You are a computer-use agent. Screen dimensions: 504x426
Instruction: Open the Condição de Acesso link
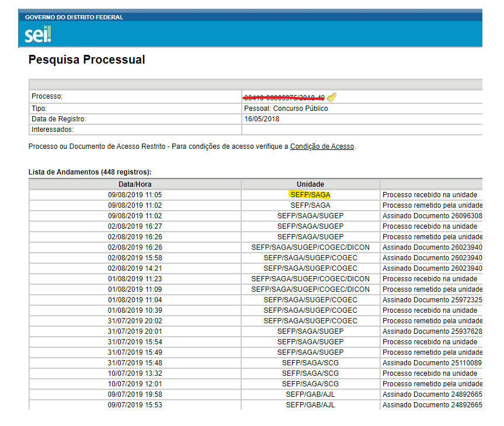click(x=322, y=146)
